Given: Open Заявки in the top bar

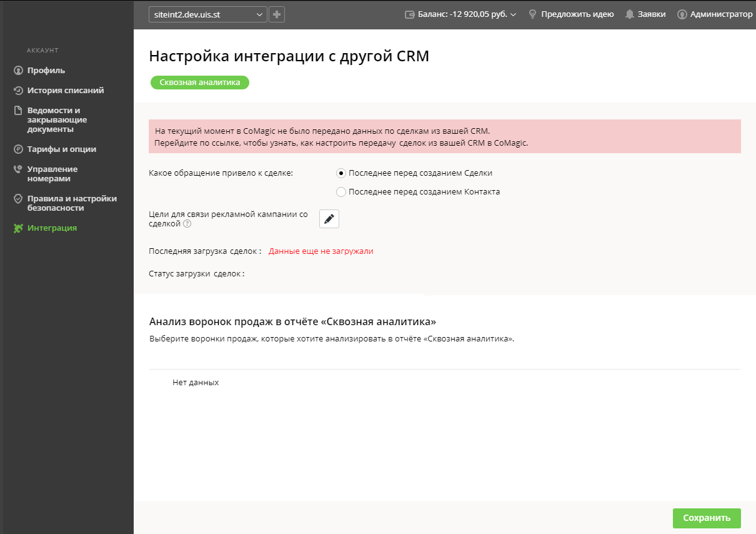Looking at the screenshot, I should pyautogui.click(x=645, y=14).
